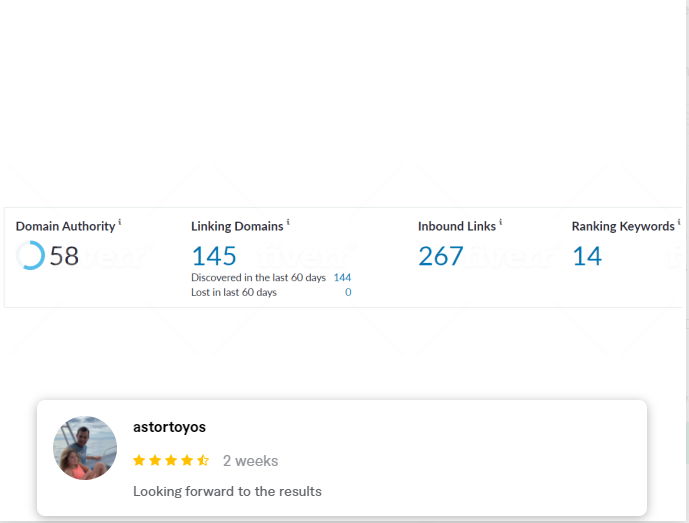
Task: Click the Domain Authority info icon
Action: tap(120, 222)
